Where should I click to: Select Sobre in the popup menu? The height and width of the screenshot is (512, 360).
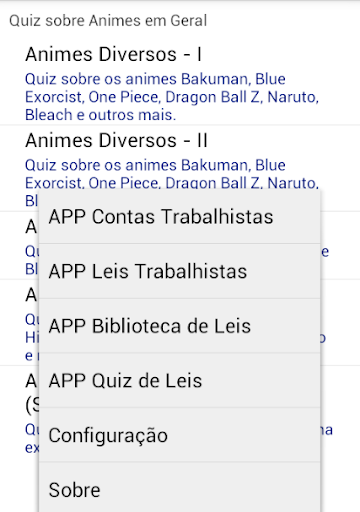click(180, 487)
